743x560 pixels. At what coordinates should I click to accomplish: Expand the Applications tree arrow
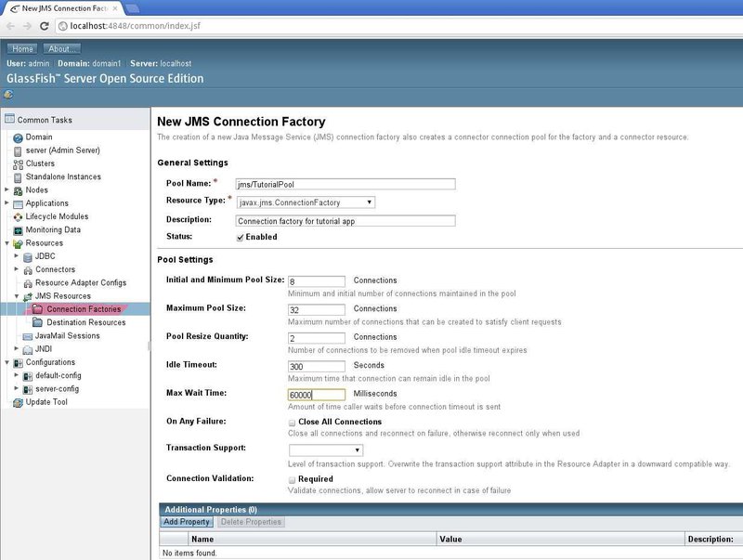click(x=7, y=202)
